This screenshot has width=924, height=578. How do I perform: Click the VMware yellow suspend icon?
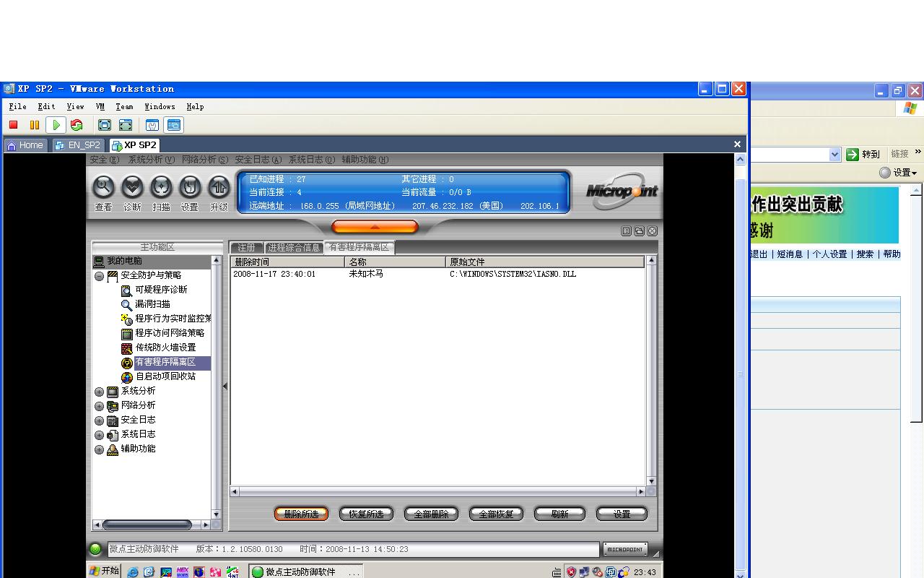pos(34,125)
